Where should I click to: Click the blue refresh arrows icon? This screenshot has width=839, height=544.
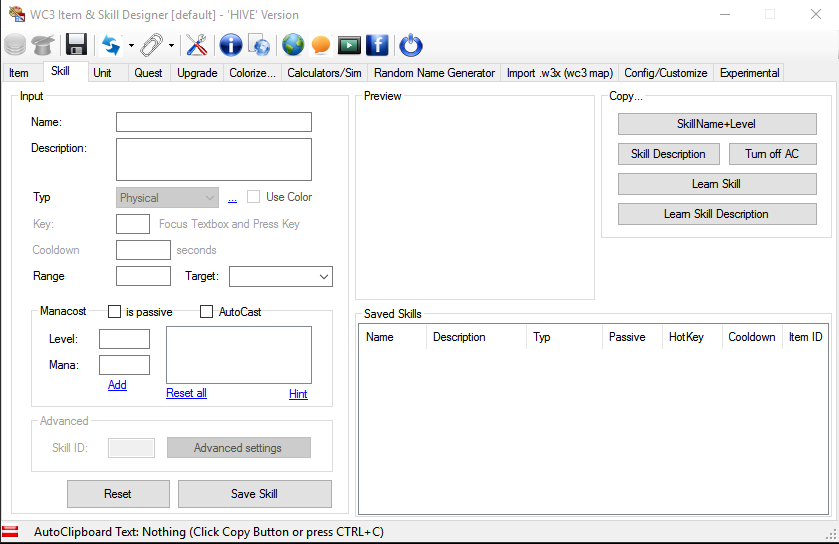(111, 45)
